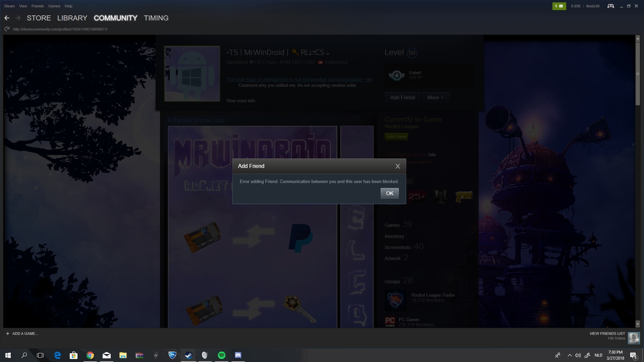Go back with the left arrow
Screen dimensions: 644x362
(x=7, y=18)
